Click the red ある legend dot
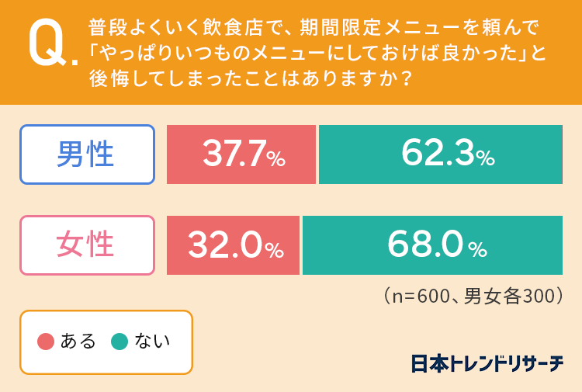The height and width of the screenshot is (392, 582). tap(46, 342)
